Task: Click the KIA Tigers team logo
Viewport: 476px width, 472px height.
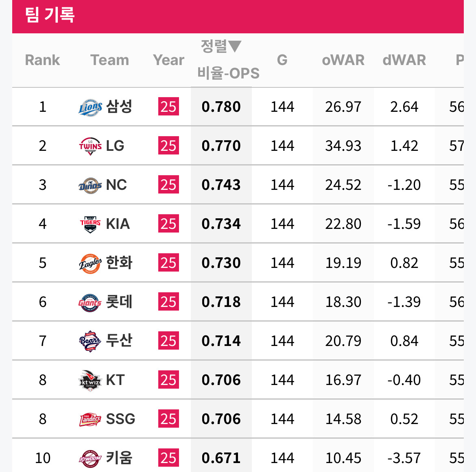Action: tap(90, 224)
